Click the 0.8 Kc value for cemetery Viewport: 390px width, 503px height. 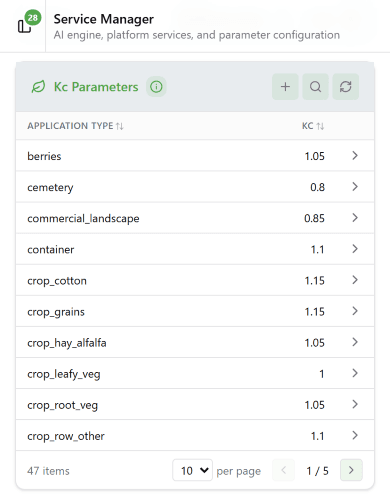(317, 187)
